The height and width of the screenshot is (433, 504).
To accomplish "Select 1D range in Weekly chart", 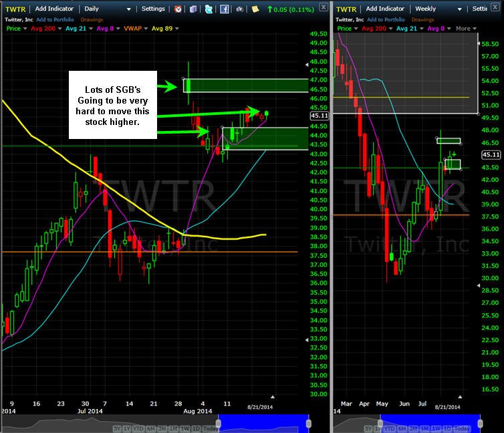I will tap(447, 428).
